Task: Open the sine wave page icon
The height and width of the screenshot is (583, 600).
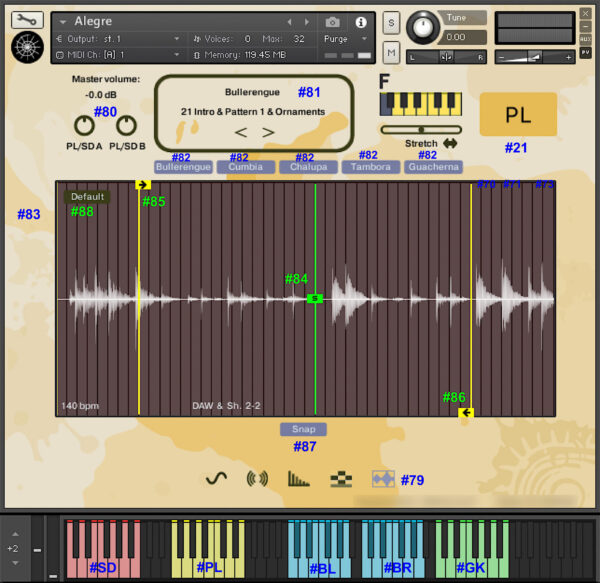Action: pyautogui.click(x=216, y=479)
